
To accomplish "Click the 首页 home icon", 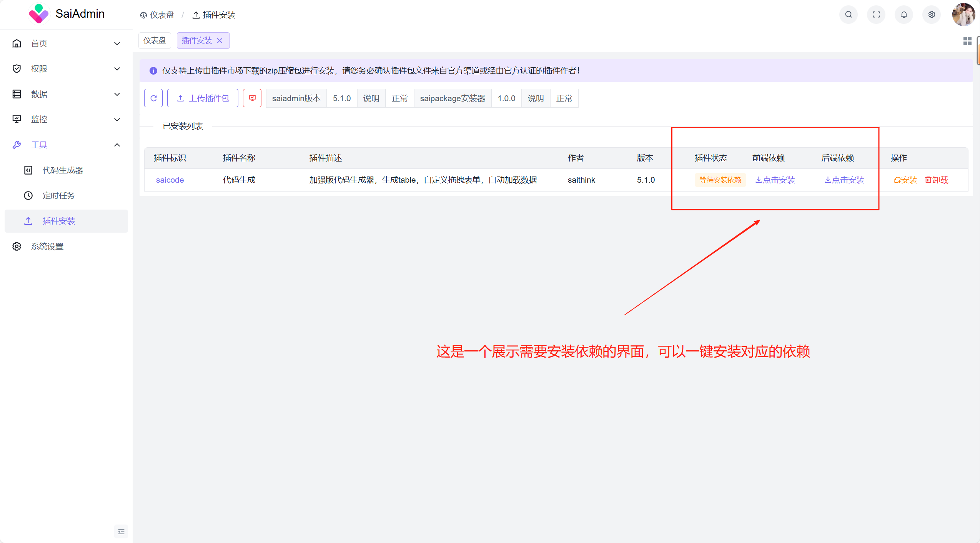I will coord(17,43).
